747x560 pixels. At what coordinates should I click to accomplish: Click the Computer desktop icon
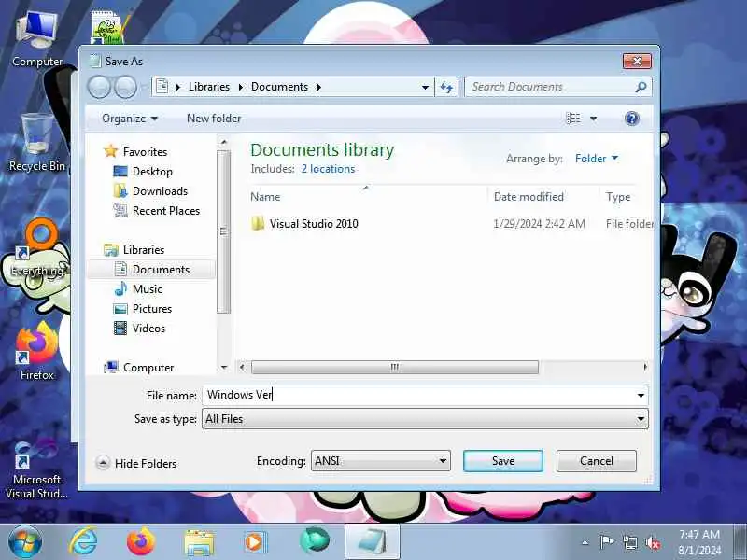click(x=37, y=40)
